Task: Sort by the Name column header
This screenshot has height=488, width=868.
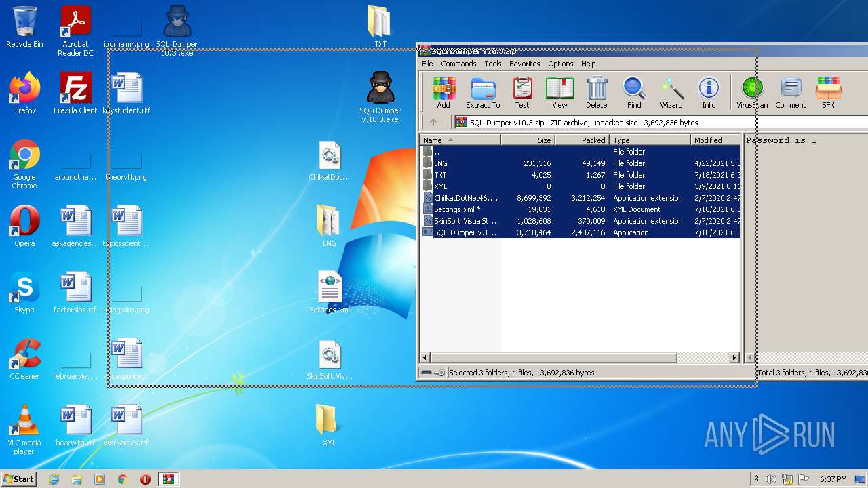Action: 460,140
